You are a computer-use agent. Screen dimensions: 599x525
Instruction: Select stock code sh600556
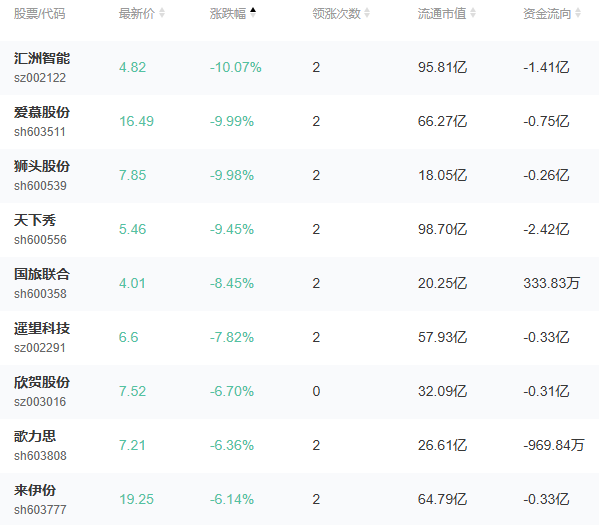40,240
